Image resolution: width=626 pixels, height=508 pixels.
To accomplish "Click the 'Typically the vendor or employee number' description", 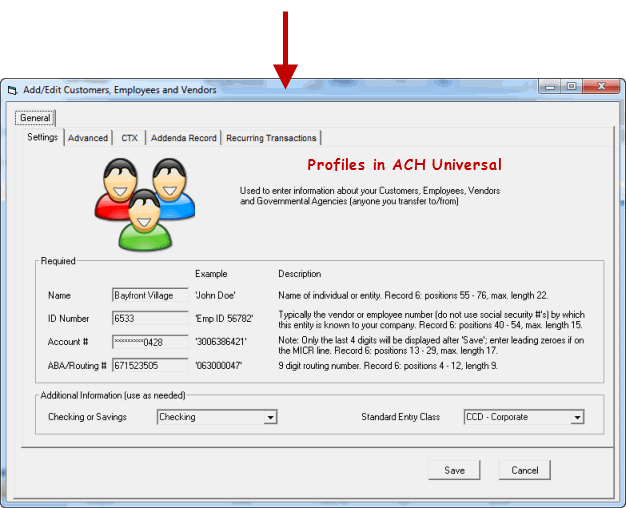I will (x=431, y=320).
